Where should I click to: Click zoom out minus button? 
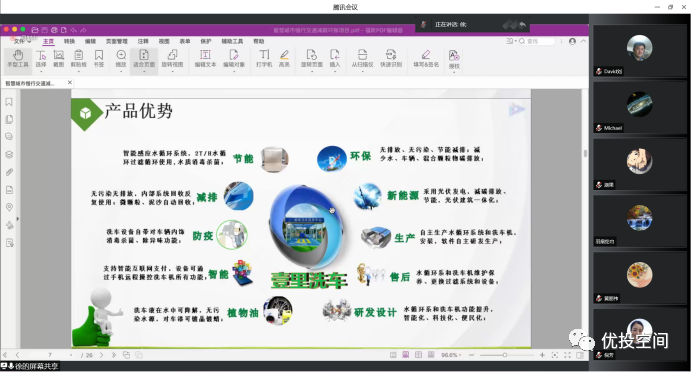[471, 355]
